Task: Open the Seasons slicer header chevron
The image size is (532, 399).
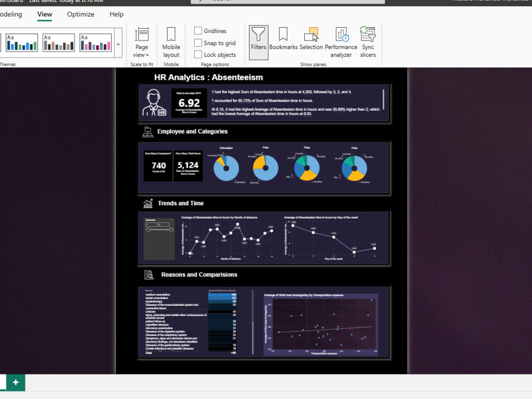Action: tap(171, 220)
